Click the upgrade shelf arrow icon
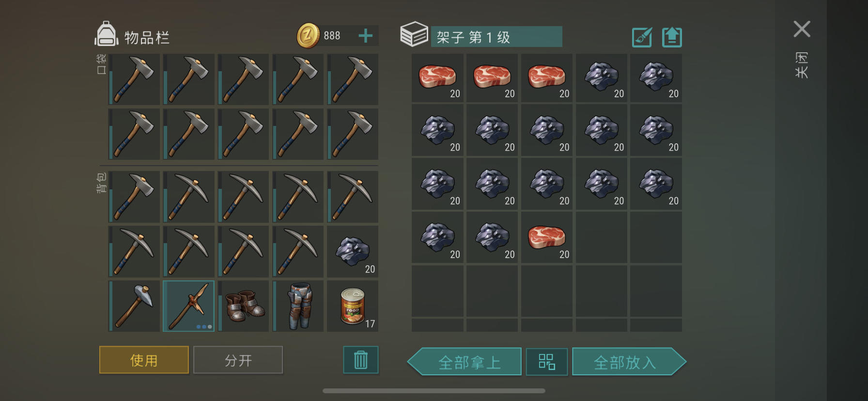868x401 pixels. 672,37
